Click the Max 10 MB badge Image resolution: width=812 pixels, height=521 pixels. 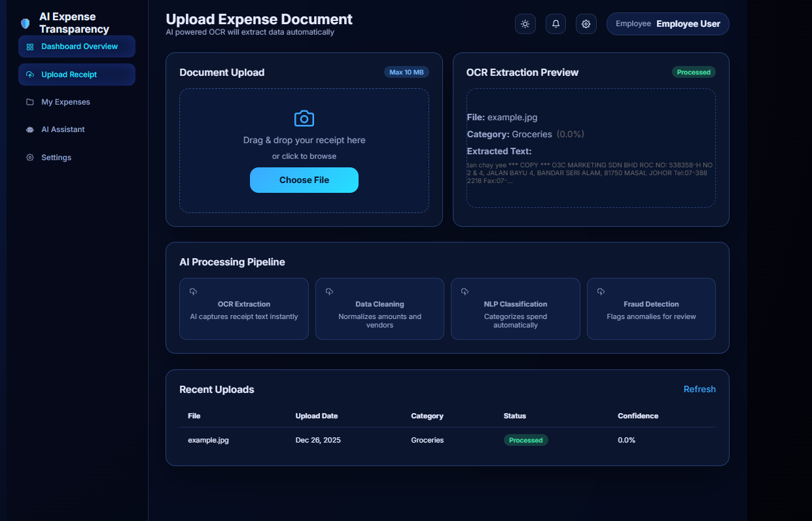[406, 72]
